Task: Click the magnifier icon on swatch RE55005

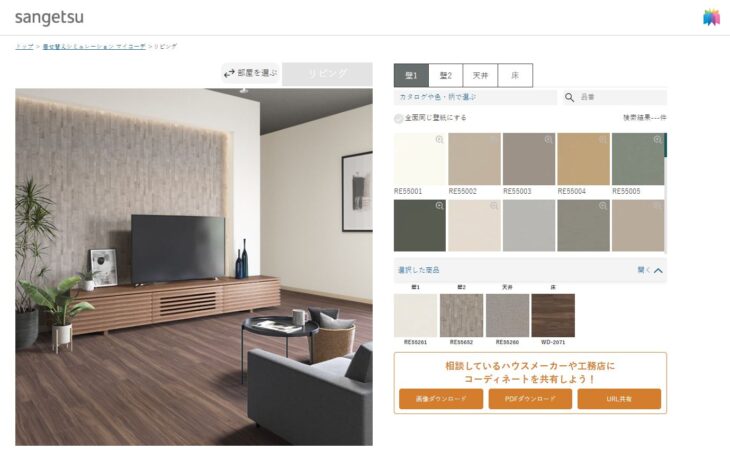Action: [657, 140]
